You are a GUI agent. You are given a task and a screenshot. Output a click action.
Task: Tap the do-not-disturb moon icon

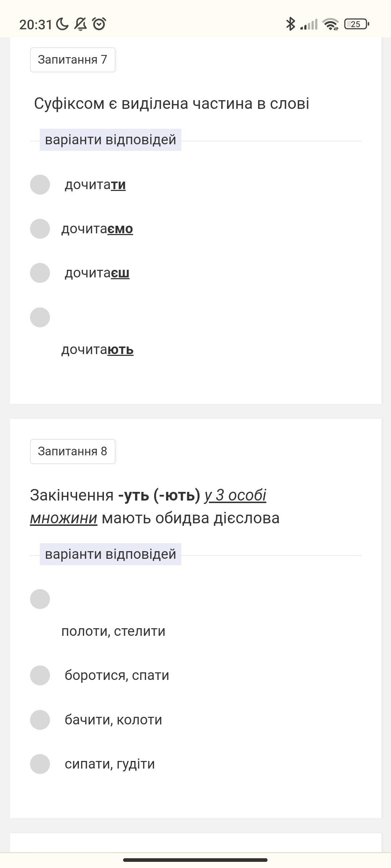click(62, 24)
